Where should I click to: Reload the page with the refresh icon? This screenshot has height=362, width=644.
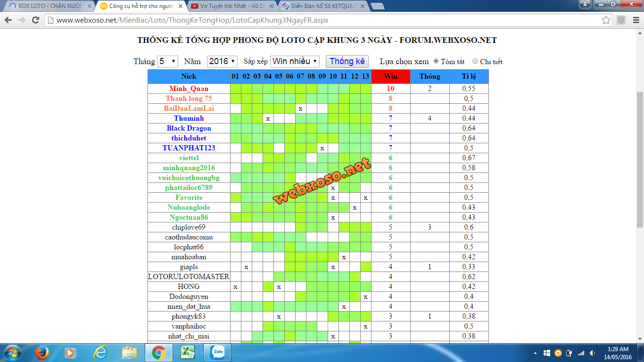click(35, 20)
